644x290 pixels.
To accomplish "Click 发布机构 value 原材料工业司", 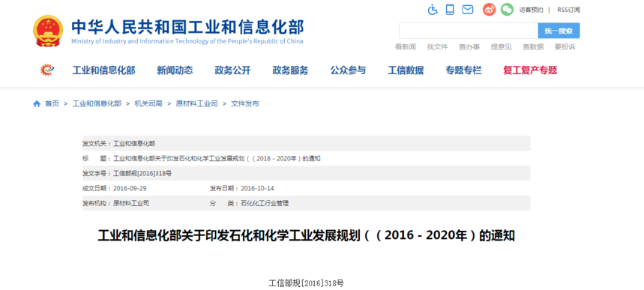I will (x=131, y=203).
